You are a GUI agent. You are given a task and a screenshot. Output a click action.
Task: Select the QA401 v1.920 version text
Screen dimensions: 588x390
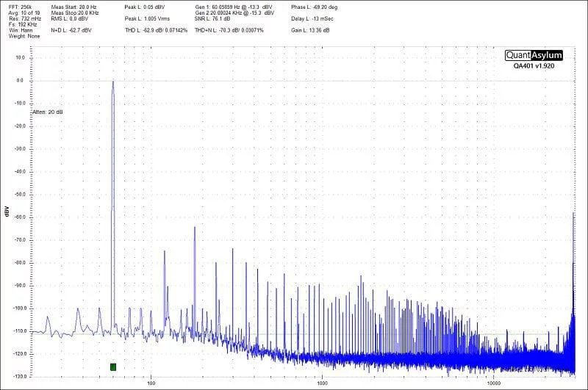pos(534,66)
